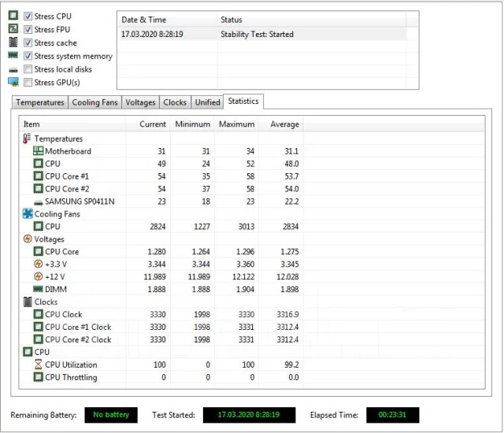
Task: Click the hourglass icon of CPU Utilization
Action: [x=39, y=365]
